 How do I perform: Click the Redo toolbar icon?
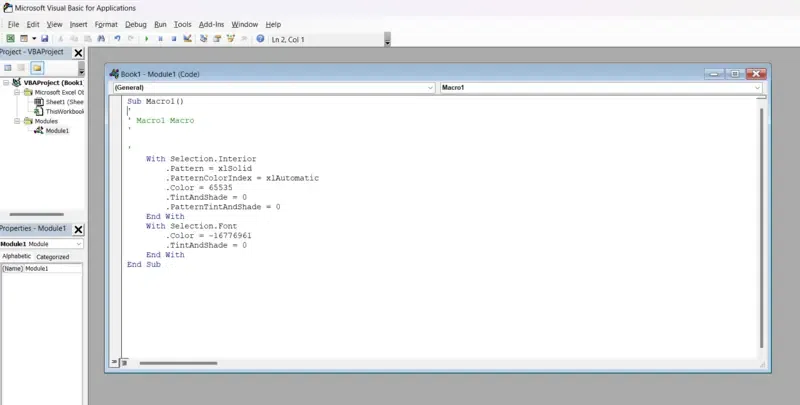point(131,39)
